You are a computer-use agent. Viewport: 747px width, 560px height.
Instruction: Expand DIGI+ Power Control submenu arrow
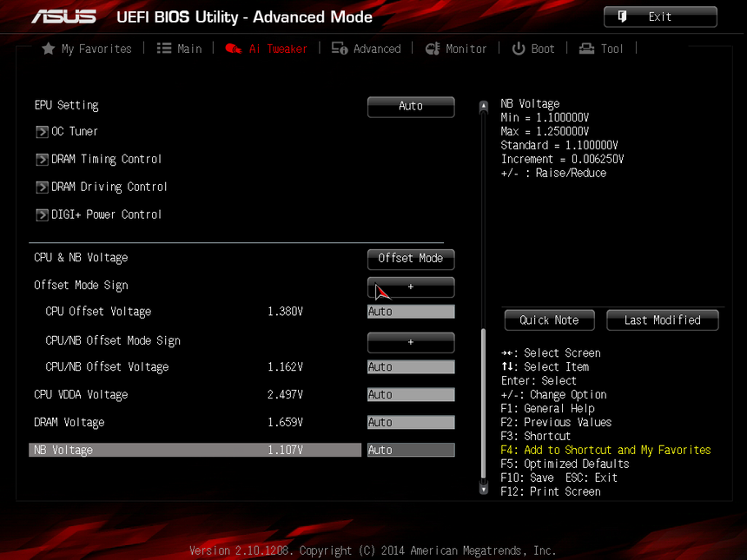click(x=42, y=215)
